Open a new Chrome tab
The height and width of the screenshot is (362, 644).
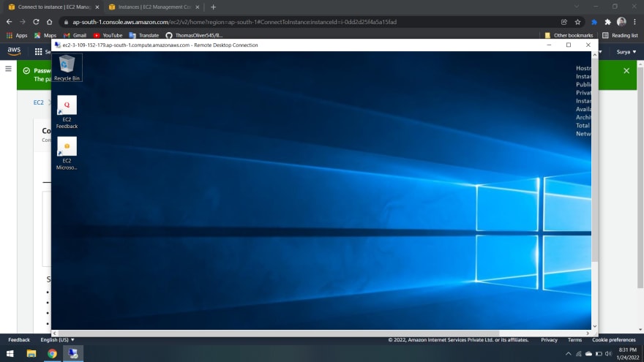213,7
